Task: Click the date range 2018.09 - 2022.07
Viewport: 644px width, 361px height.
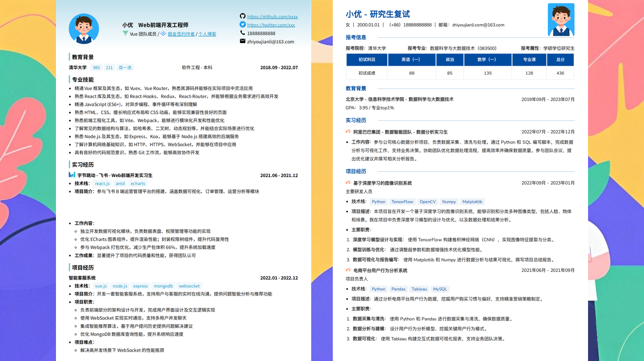Action: point(279,68)
